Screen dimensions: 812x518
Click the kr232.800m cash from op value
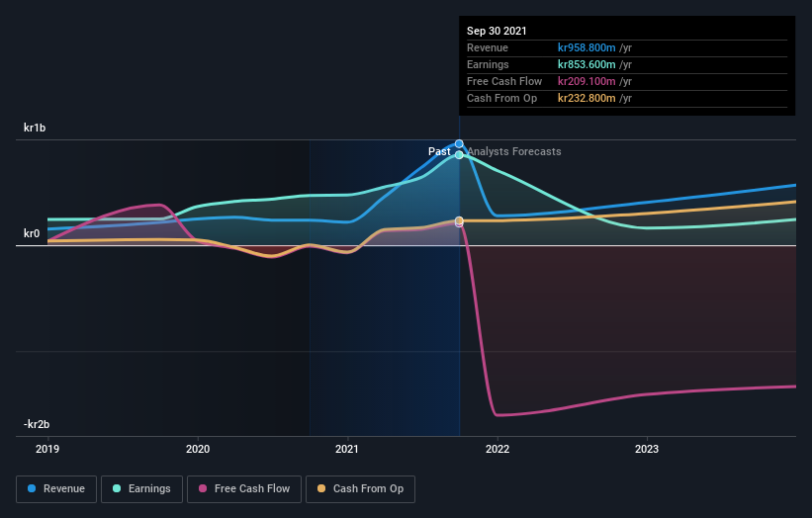[586, 98]
